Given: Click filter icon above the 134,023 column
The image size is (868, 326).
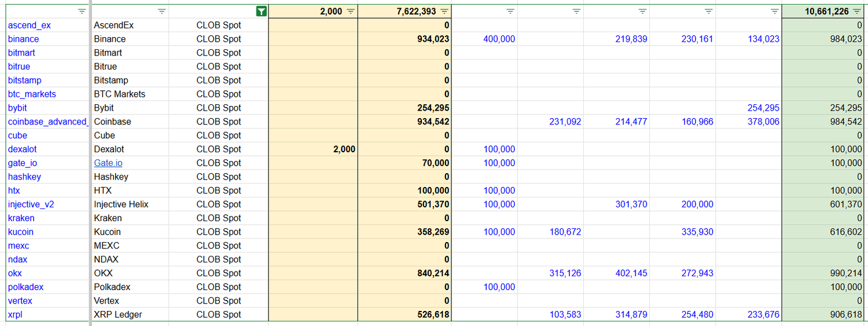Looking at the screenshot, I should pyautogui.click(x=774, y=11).
